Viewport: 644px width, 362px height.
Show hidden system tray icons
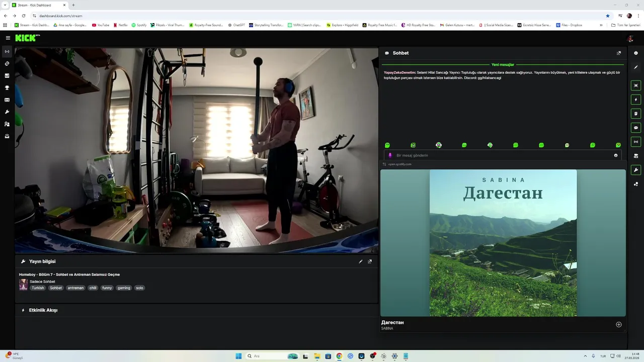coord(585,356)
